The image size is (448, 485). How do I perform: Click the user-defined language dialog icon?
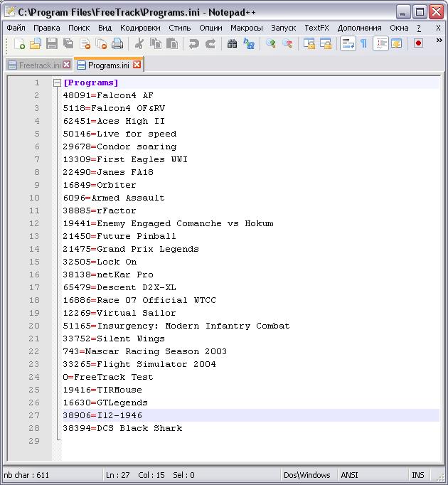(397, 43)
